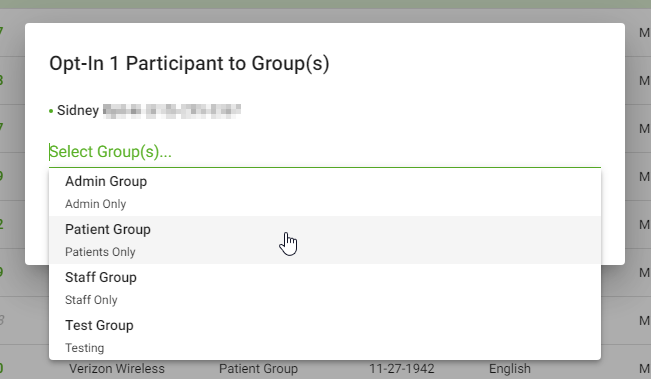Click the 11-27-1942 birth date cell
651x379 pixels.
coord(401,369)
